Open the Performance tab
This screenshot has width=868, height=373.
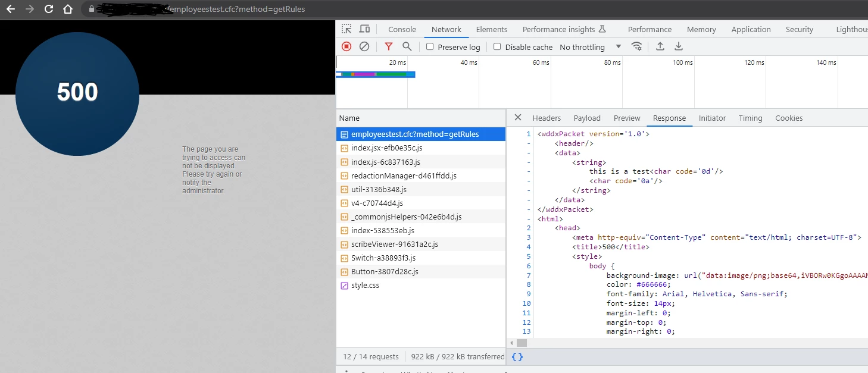point(650,29)
